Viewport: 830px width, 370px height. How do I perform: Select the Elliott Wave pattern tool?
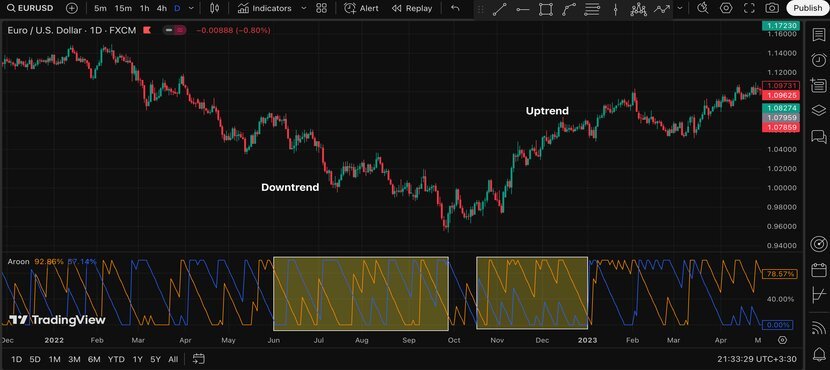tap(662, 9)
